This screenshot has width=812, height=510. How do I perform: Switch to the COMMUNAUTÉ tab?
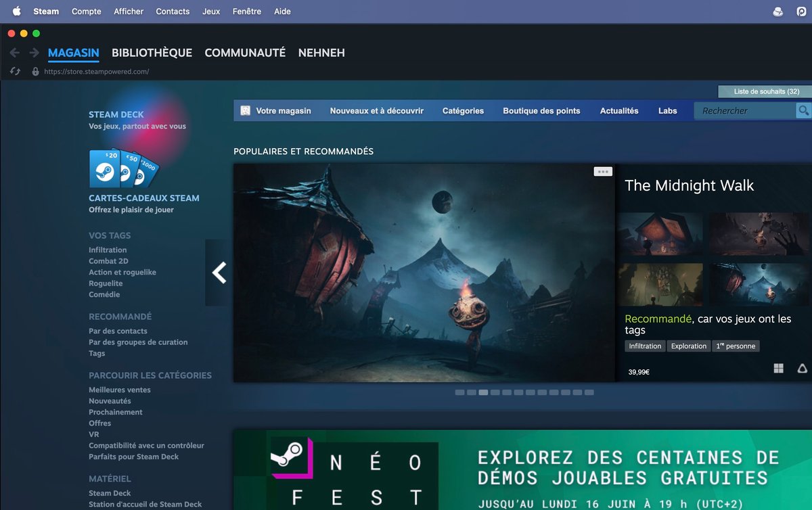coord(245,53)
